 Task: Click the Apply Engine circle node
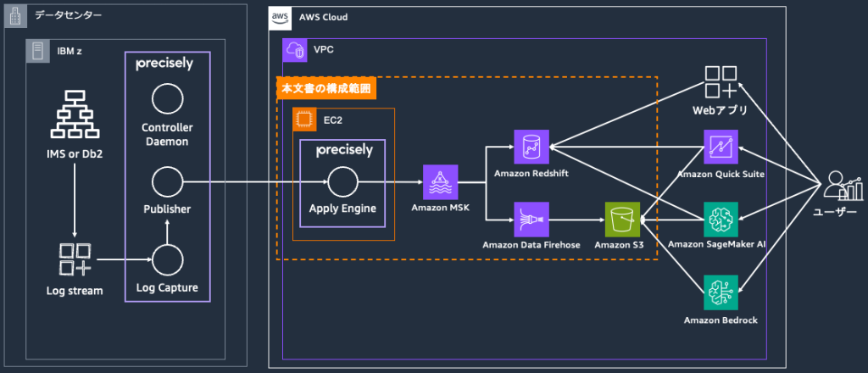coord(342,182)
